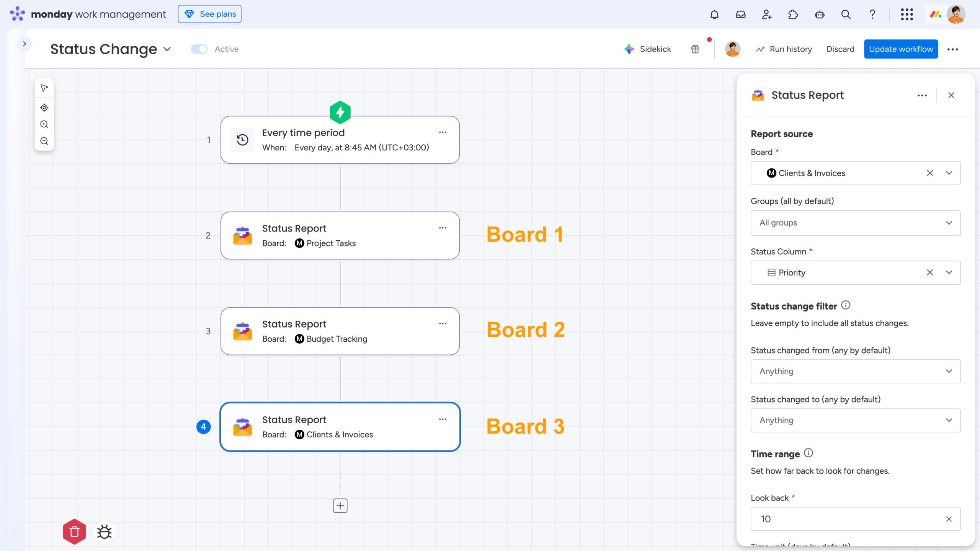Click the monday logo icon near avatar
Viewport: 980px width, 551px height.
(936, 15)
